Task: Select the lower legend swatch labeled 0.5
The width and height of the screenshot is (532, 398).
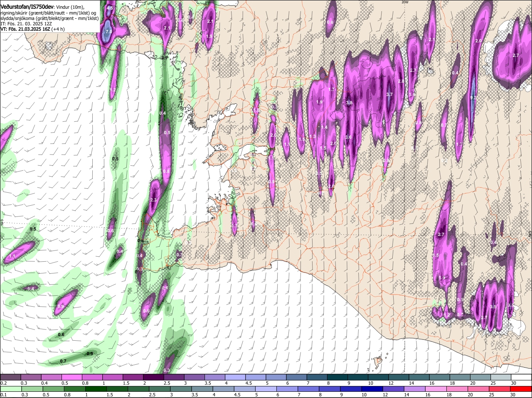Action: pos(53,389)
